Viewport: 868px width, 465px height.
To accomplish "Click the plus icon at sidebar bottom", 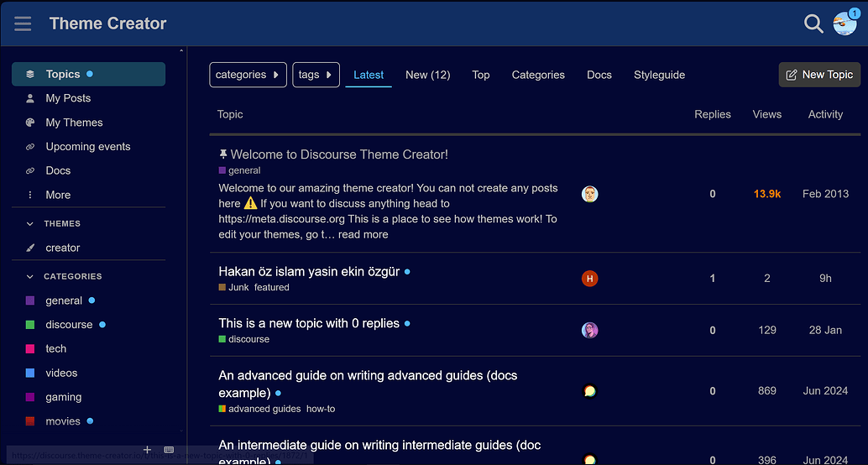I will tap(148, 450).
